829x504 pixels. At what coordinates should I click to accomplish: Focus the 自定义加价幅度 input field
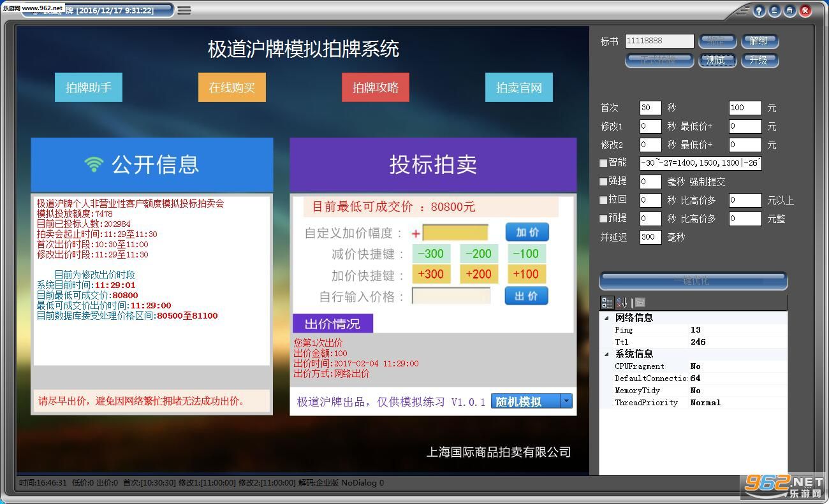click(455, 233)
